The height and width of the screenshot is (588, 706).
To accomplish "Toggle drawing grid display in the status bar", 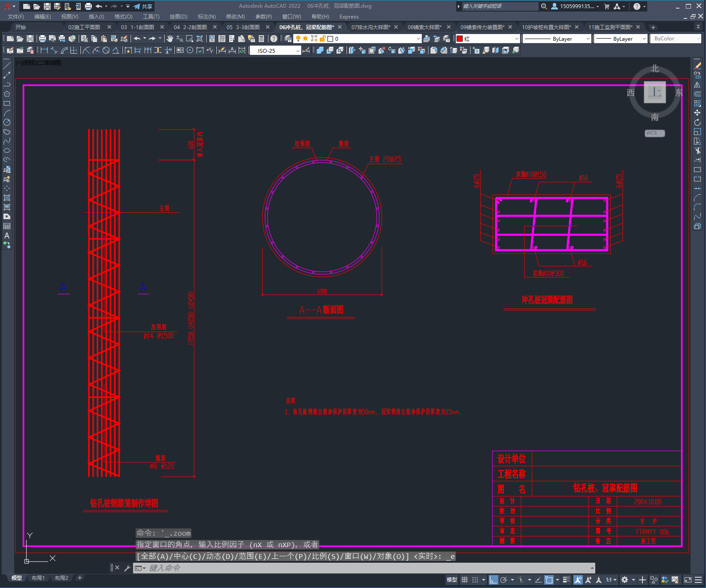I will pyautogui.click(x=465, y=580).
